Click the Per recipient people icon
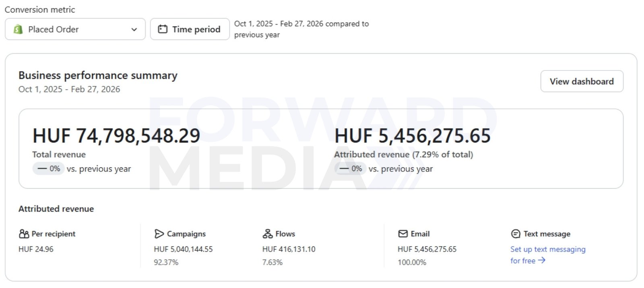This screenshot has height=288, width=644. point(24,234)
